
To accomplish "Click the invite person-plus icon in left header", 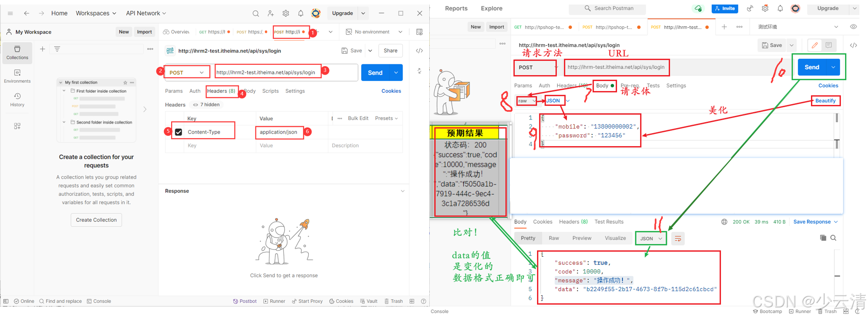I will (x=271, y=14).
